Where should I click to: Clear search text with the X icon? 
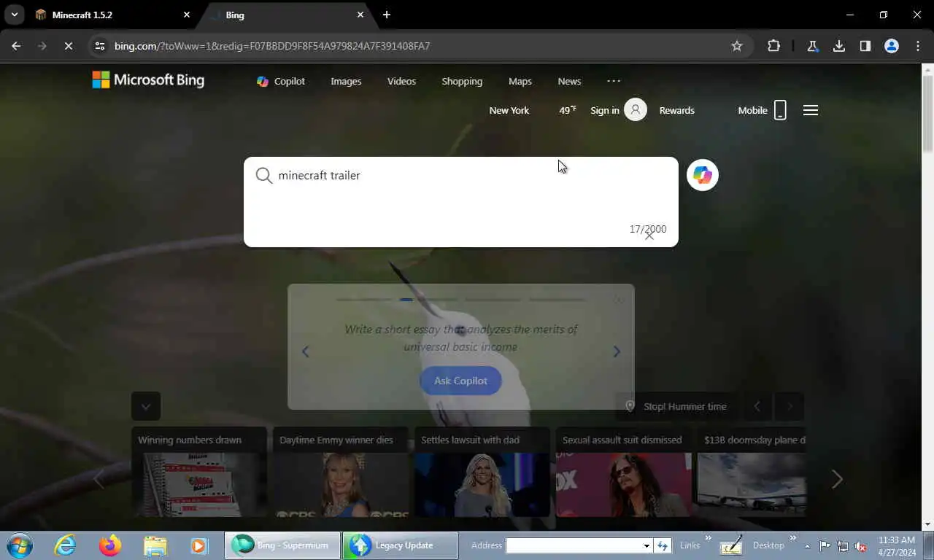click(x=649, y=235)
